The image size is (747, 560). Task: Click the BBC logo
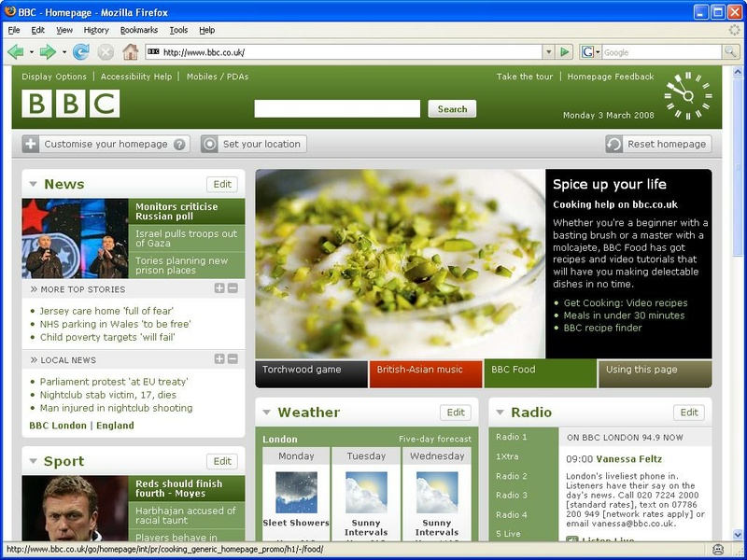[x=71, y=104]
